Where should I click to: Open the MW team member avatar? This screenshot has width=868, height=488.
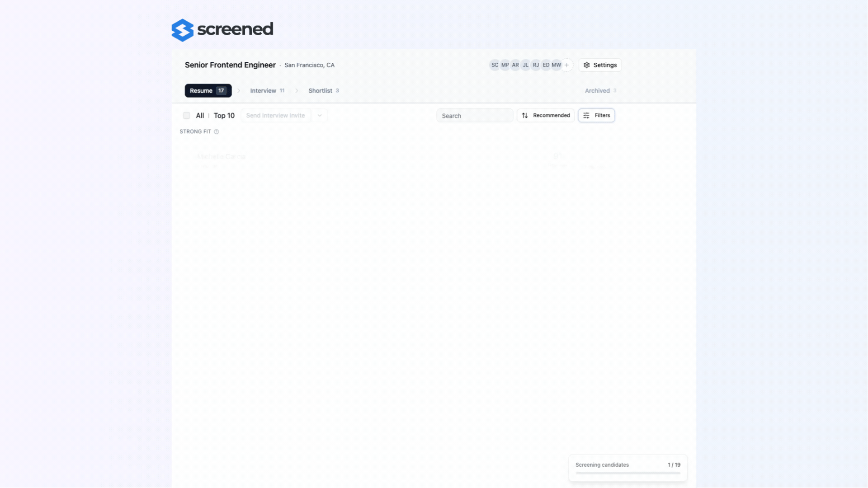(x=556, y=65)
